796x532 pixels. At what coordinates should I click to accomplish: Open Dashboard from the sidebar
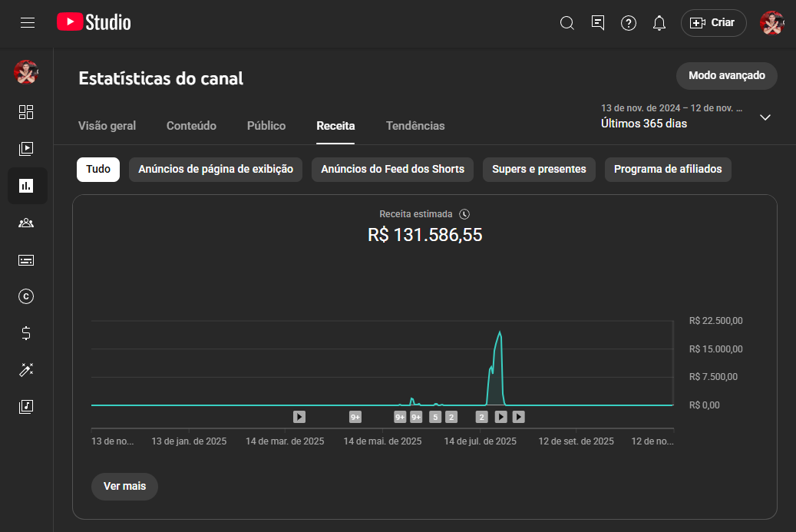pos(26,113)
